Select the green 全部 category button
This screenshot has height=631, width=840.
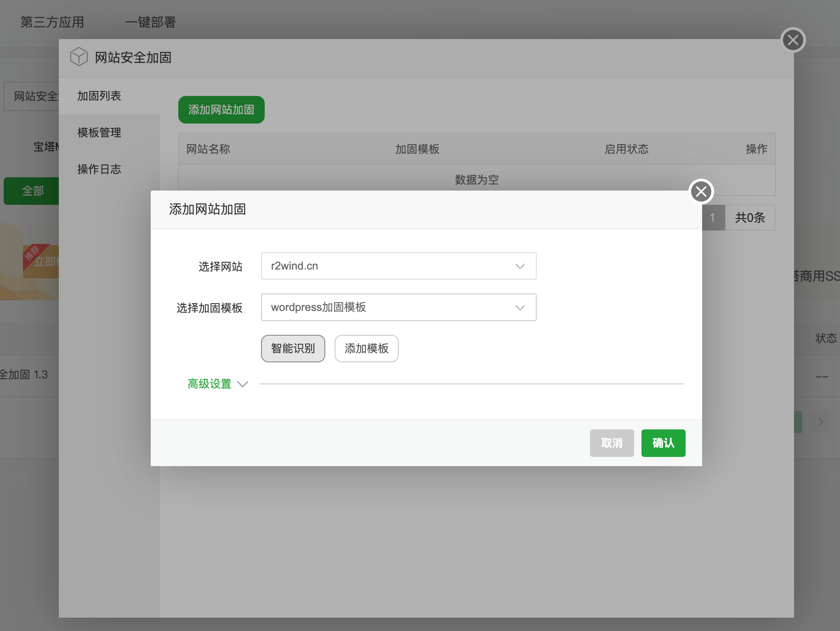[31, 191]
